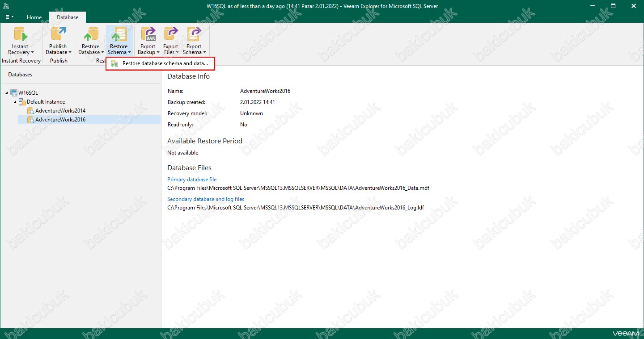Click the Export Schema ribbon icon
Image resolution: width=644 pixels, height=339 pixels.
[x=194, y=35]
